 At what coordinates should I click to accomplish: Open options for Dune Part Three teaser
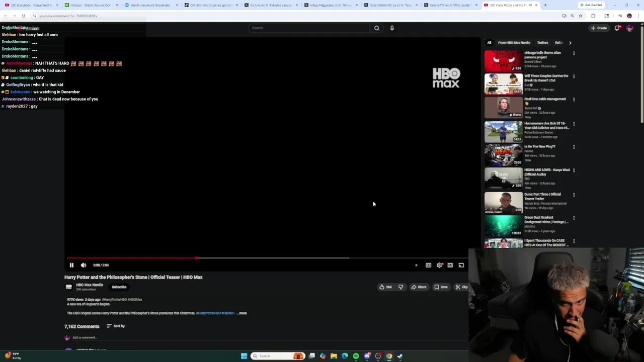click(574, 195)
